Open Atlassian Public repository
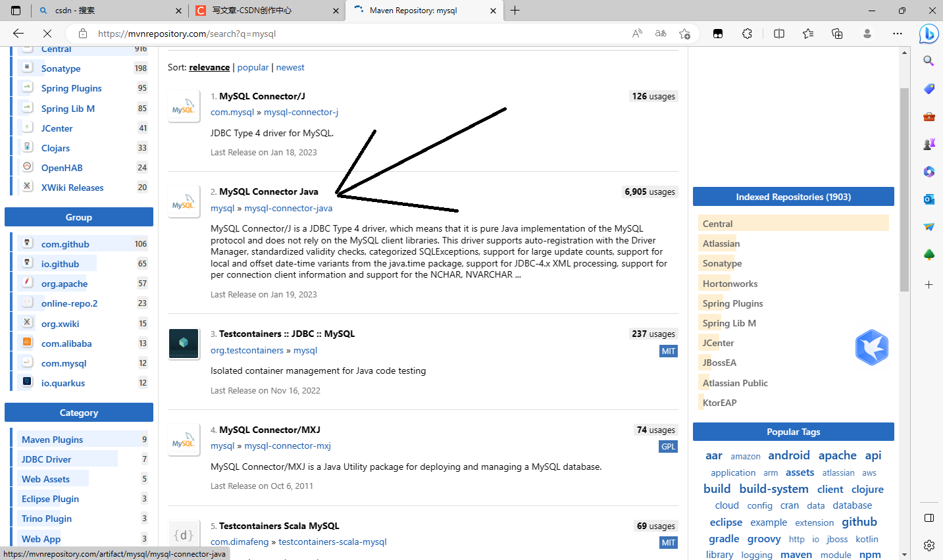The width and height of the screenshot is (943, 560). click(x=735, y=383)
